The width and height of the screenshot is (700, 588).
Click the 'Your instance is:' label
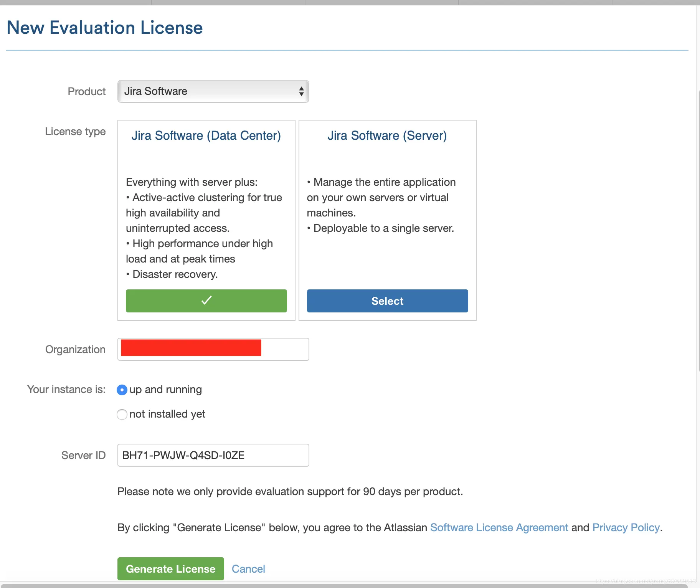click(66, 389)
